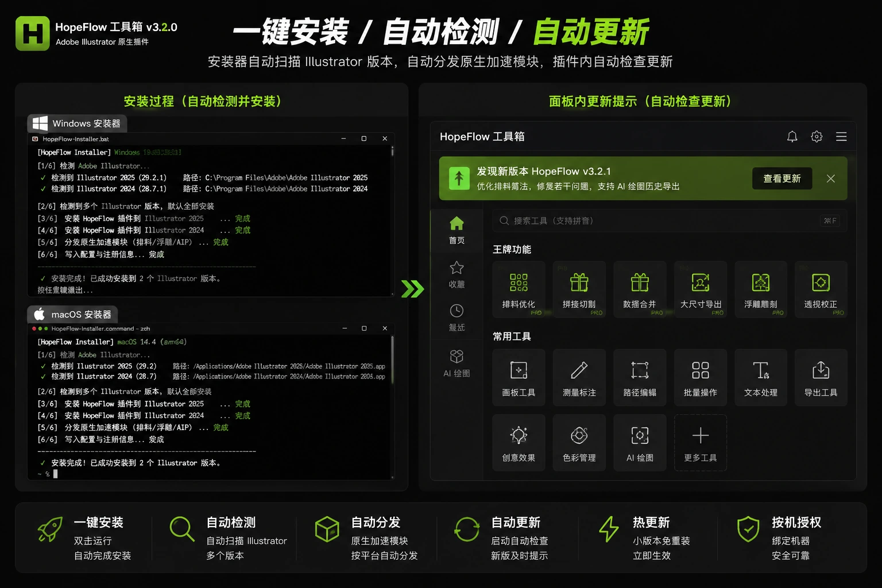Click the lightning icon for 热更新
Image resolution: width=882 pixels, height=588 pixels.
(x=609, y=529)
